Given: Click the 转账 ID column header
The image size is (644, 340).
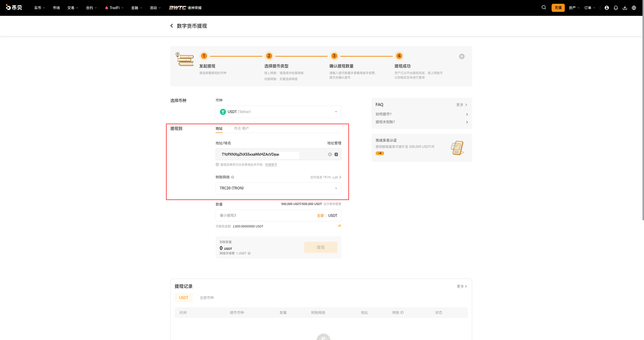Looking at the screenshot, I should pos(398,313).
